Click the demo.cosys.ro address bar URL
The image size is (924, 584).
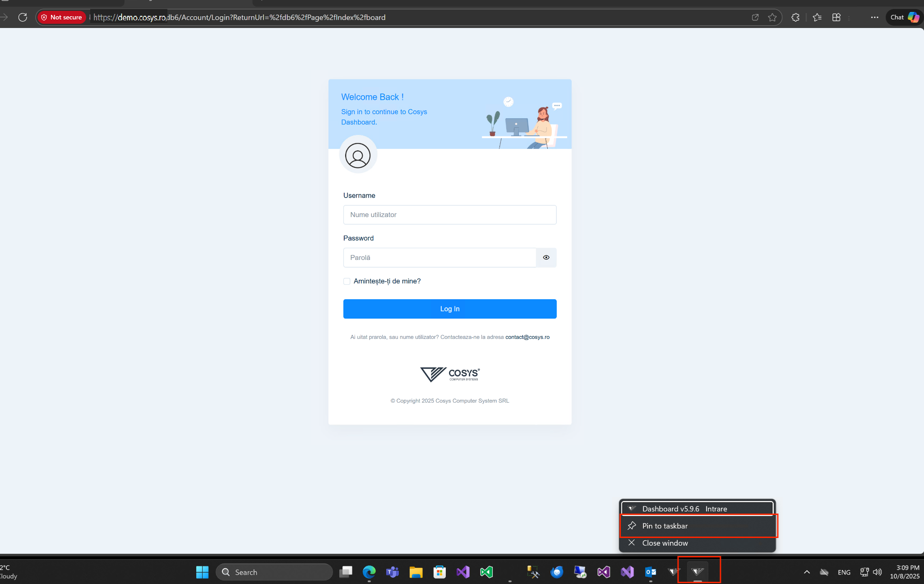(239, 17)
